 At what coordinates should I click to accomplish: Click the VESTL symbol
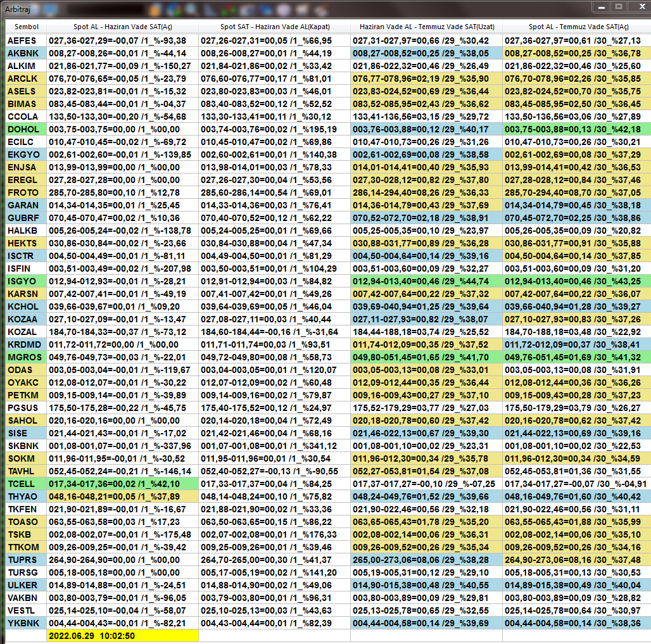click(x=26, y=610)
